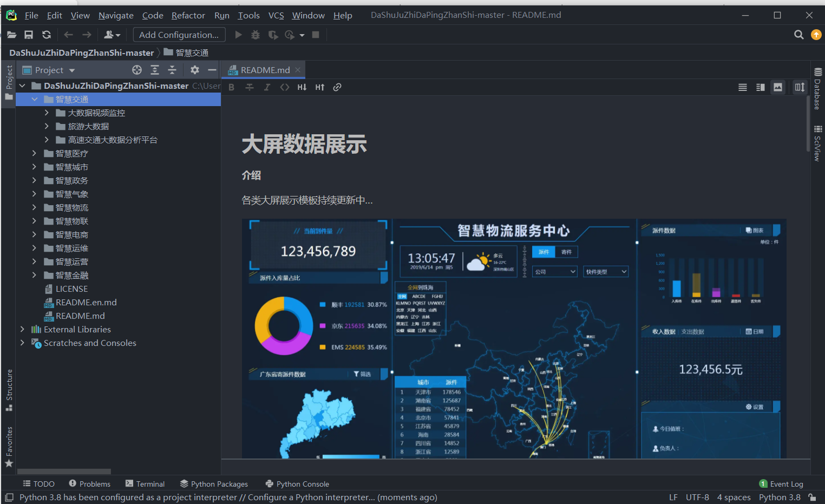Expand the 旅游大数据 folder
Viewport: 825px width, 504px height.
[47, 126]
